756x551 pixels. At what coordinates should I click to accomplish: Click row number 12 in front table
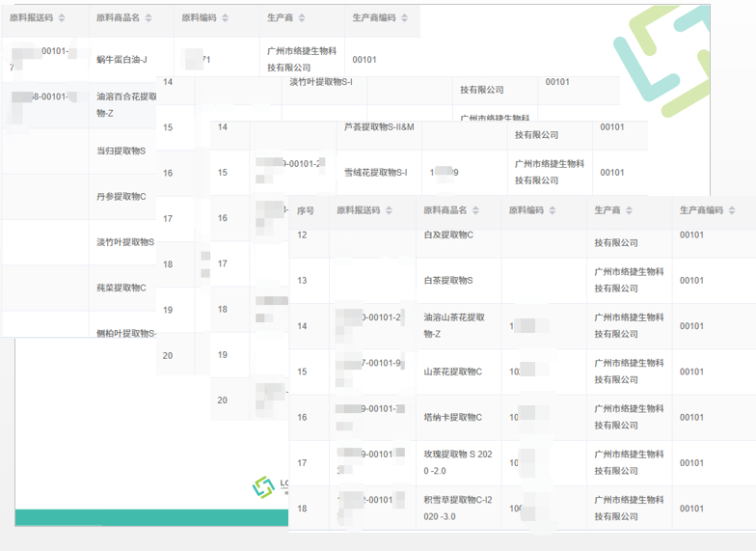pyautogui.click(x=302, y=235)
